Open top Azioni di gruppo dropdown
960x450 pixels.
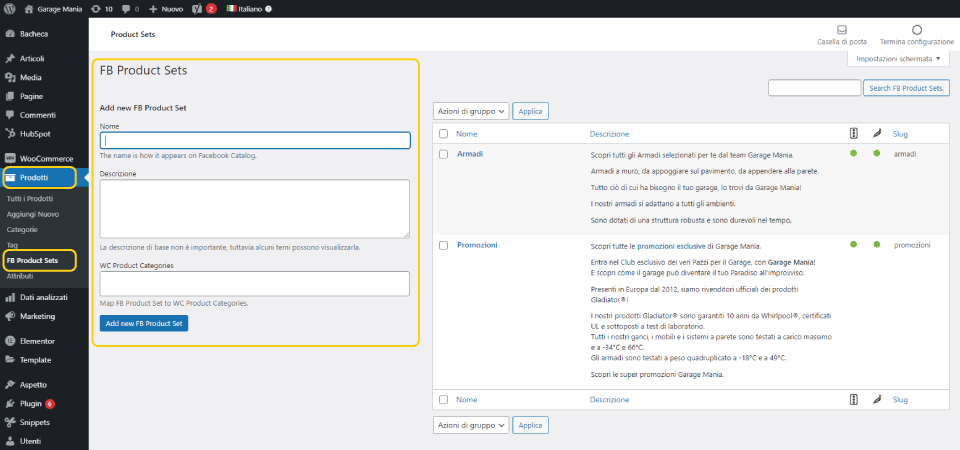coord(471,111)
